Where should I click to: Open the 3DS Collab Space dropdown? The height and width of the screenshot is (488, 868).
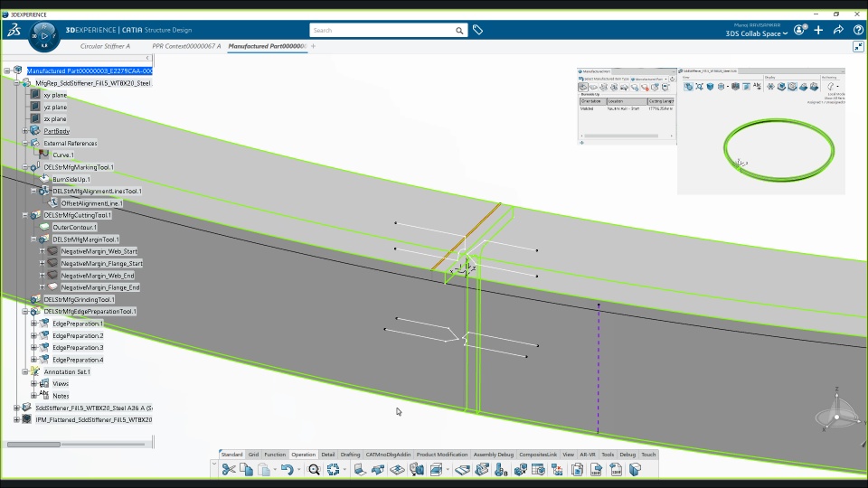(x=757, y=33)
